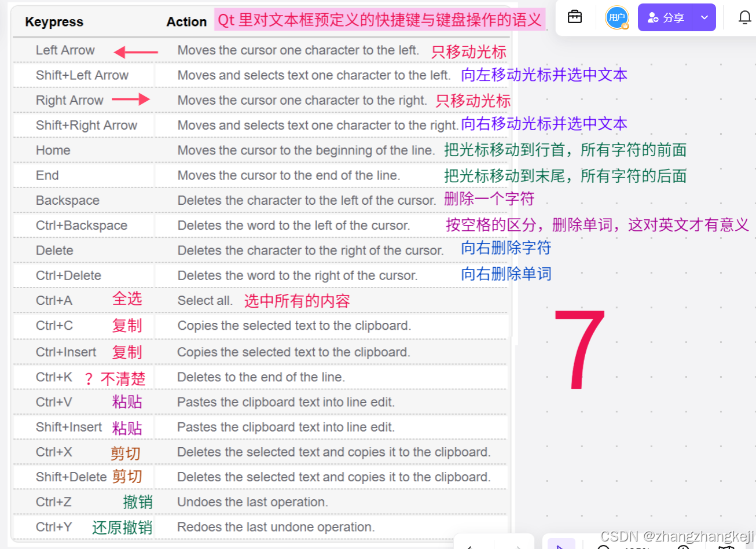Click the 'Keypress' column header
This screenshot has width=756, height=549.
click(x=54, y=22)
